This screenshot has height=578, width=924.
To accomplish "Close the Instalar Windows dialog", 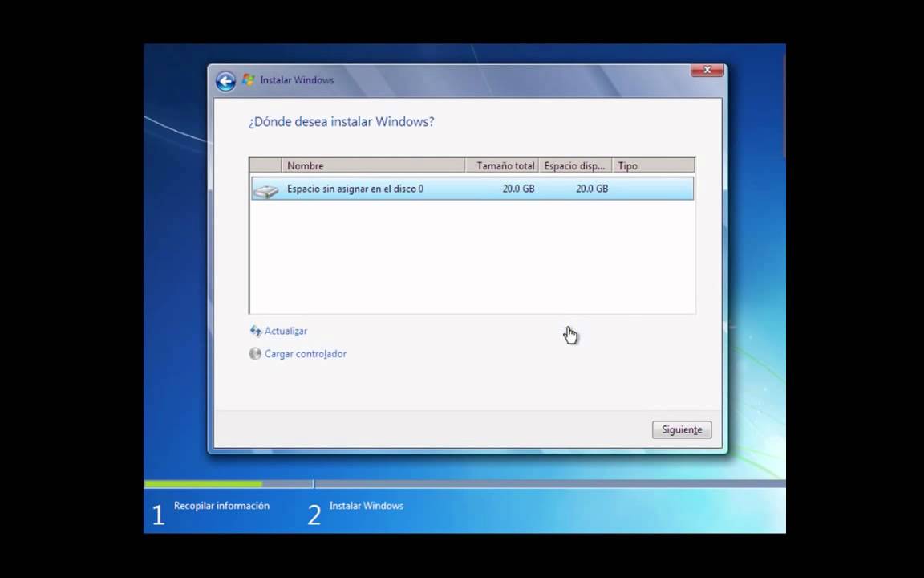I will point(707,70).
